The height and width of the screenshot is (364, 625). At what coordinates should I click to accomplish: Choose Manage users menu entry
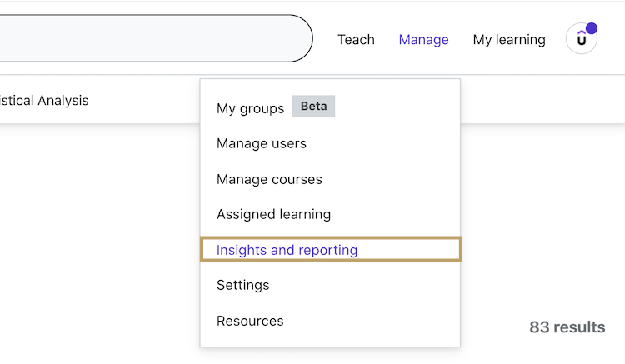click(x=262, y=143)
